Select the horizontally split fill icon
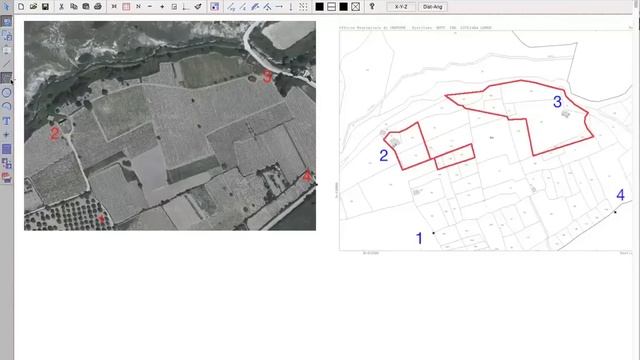This screenshot has height=360, width=640. pos(331,7)
